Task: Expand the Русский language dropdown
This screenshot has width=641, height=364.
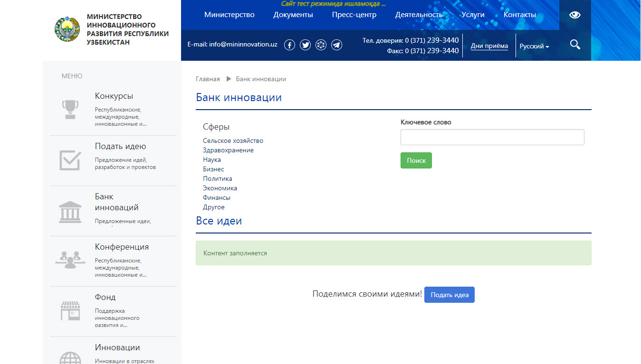Action: 534,47
